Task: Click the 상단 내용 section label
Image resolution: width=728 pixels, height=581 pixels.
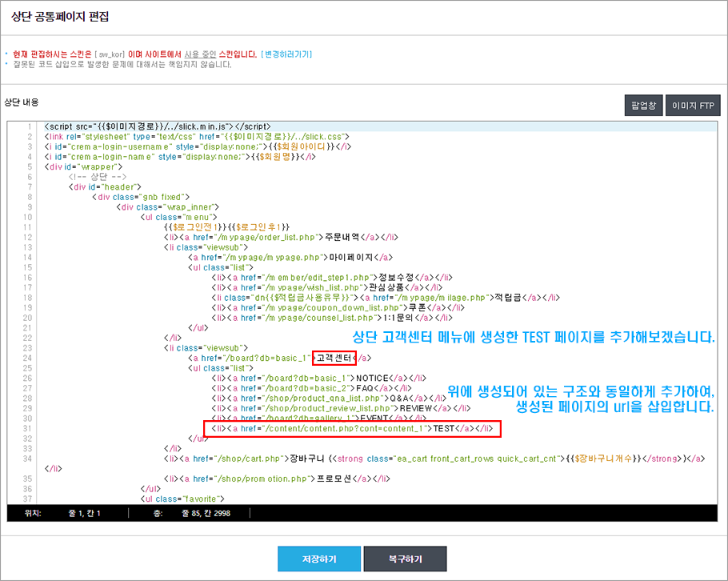Action: pyautogui.click(x=22, y=102)
